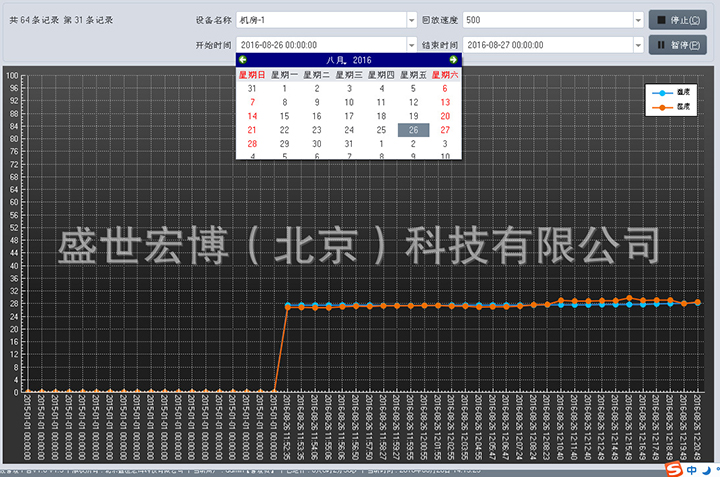
Task: Click the end time field 2016-08-27 00:00:00
Action: coord(545,45)
